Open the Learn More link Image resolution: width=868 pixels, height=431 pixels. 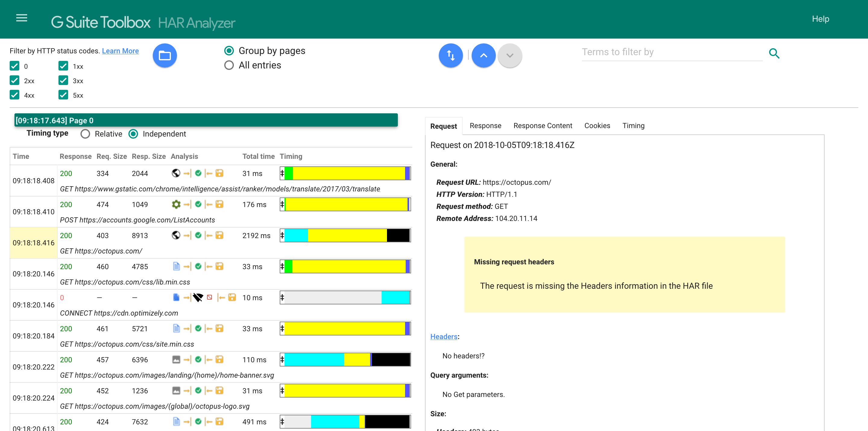click(x=120, y=51)
